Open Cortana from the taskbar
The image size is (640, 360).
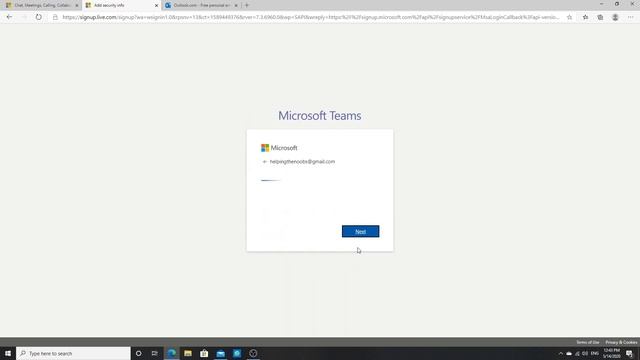coord(138,353)
